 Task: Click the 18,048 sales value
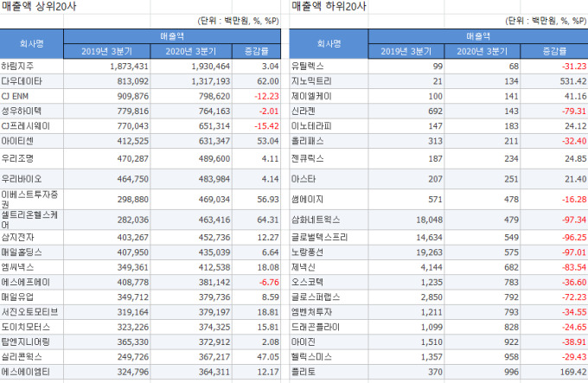tap(430, 220)
